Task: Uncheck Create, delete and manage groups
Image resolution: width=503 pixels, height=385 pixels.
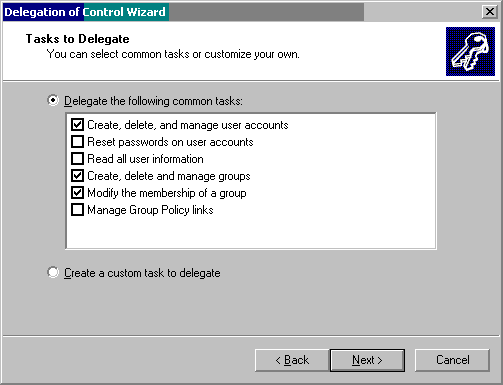Action: pos(77,176)
